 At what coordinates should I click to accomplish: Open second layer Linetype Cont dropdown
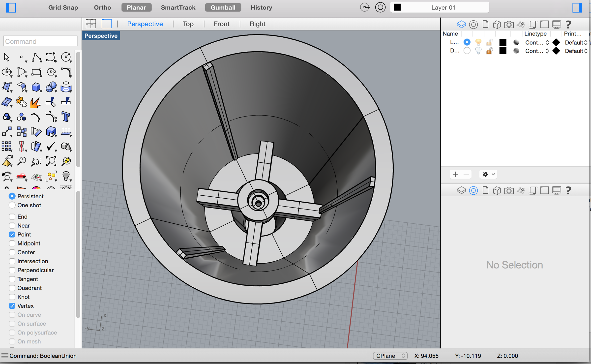[537, 51]
